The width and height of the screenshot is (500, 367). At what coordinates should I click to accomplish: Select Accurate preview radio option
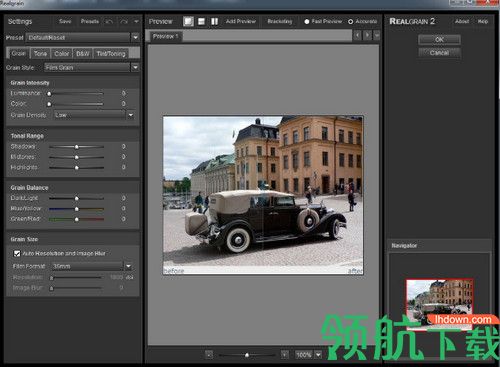(x=363, y=21)
